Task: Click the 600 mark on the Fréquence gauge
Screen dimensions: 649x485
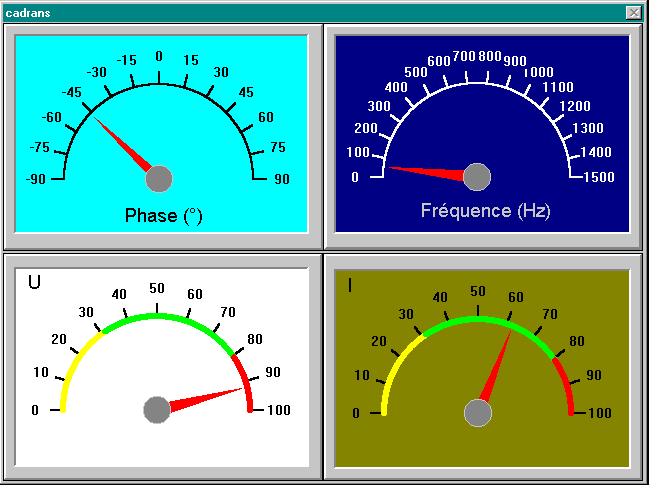Action: pyautogui.click(x=439, y=61)
